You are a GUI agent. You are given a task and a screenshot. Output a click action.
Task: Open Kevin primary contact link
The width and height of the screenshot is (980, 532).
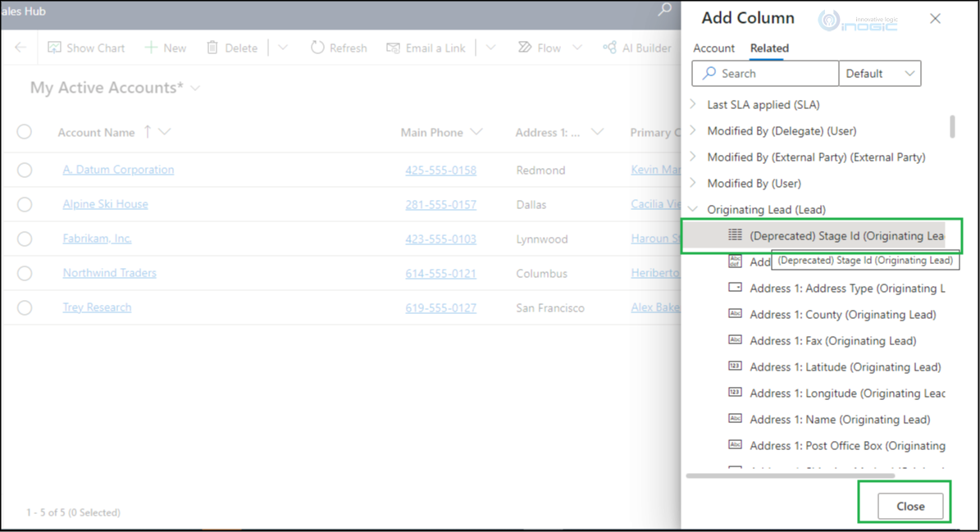coord(655,170)
